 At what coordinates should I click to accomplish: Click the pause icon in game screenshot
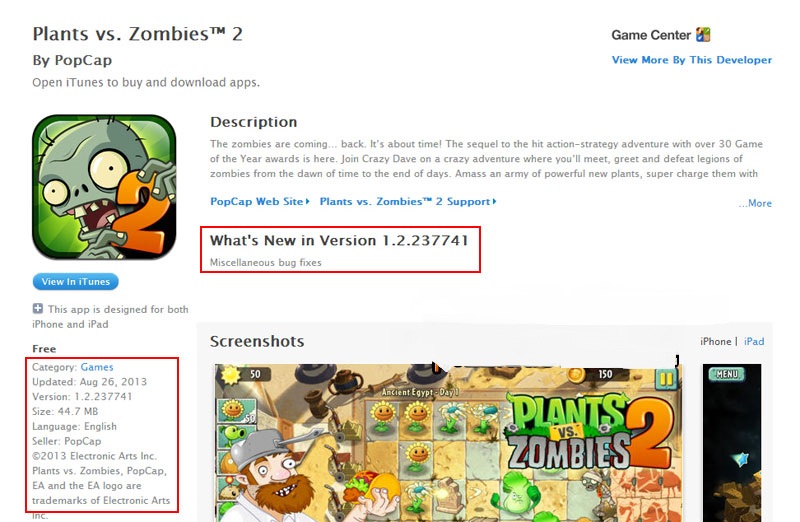click(x=666, y=379)
